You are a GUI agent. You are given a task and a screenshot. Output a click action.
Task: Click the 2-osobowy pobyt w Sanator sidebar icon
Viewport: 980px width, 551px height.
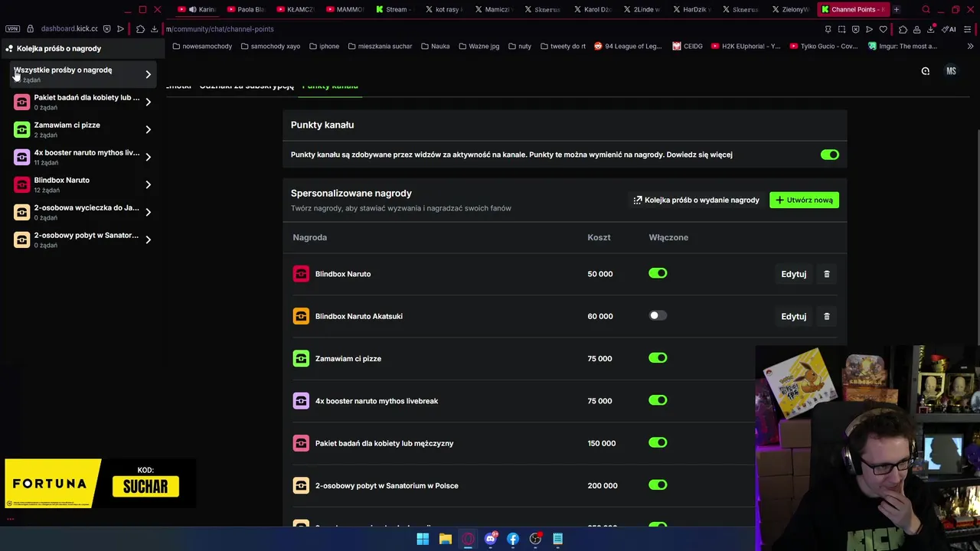(x=22, y=240)
